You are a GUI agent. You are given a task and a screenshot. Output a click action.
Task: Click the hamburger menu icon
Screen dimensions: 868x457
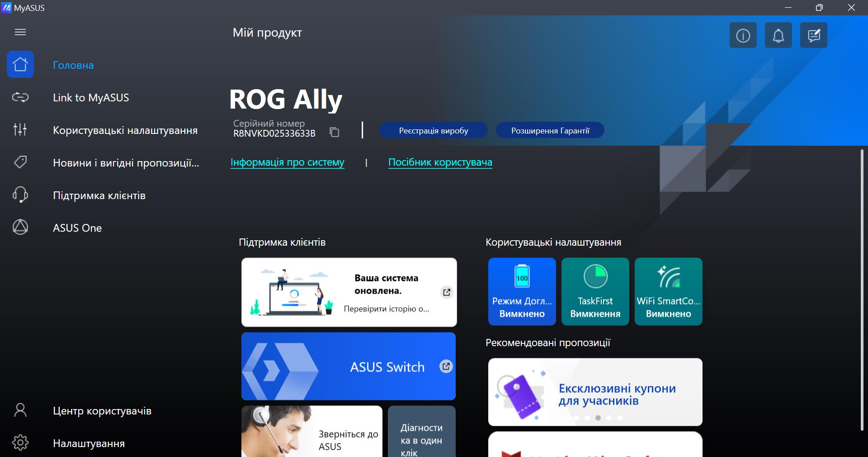coord(20,32)
